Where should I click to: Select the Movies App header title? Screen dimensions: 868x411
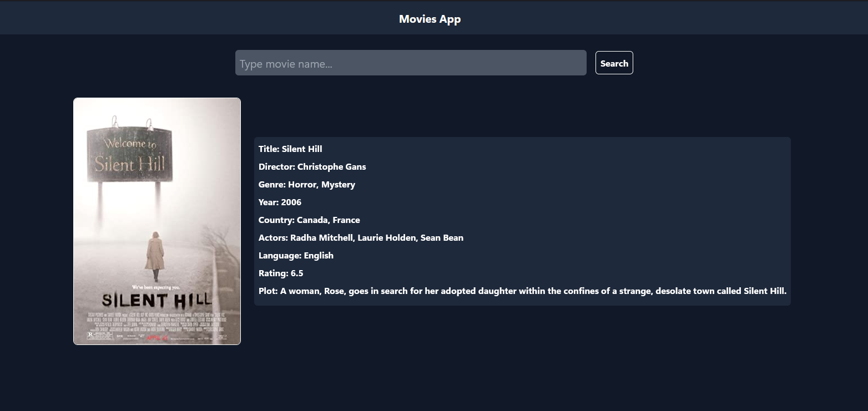[430, 19]
